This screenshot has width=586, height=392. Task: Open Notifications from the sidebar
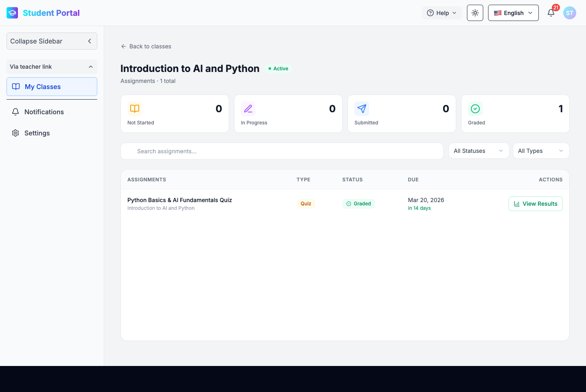pos(44,112)
